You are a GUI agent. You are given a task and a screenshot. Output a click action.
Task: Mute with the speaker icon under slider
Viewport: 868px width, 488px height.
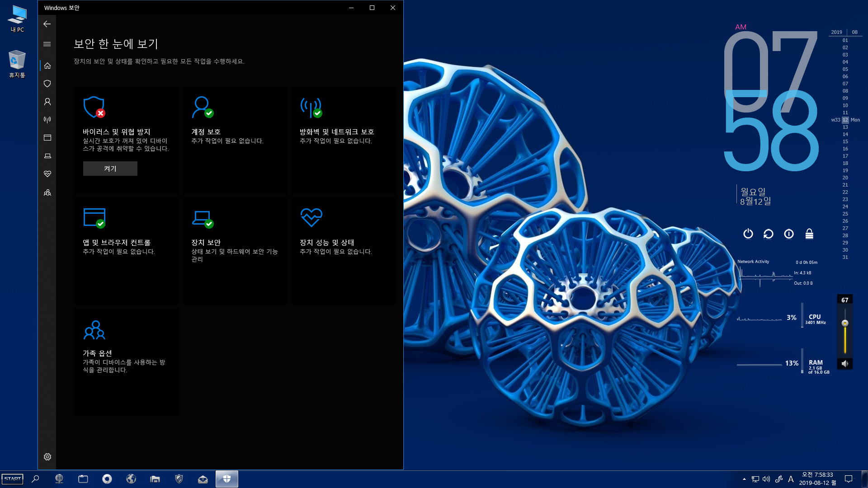coord(845,363)
